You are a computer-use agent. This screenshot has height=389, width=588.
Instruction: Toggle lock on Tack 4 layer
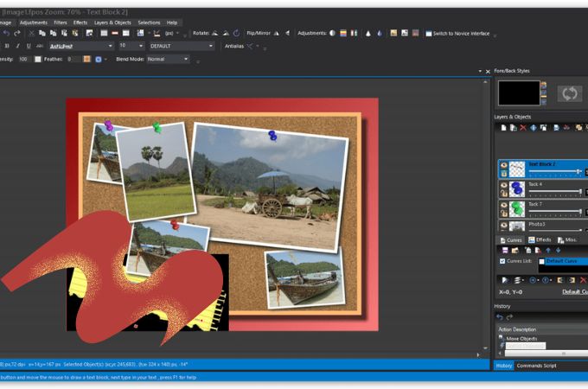(x=504, y=194)
